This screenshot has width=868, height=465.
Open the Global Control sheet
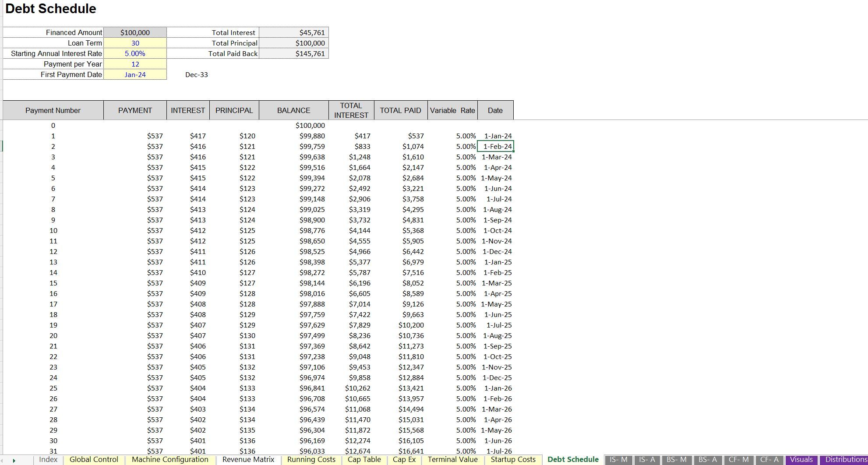point(93,459)
